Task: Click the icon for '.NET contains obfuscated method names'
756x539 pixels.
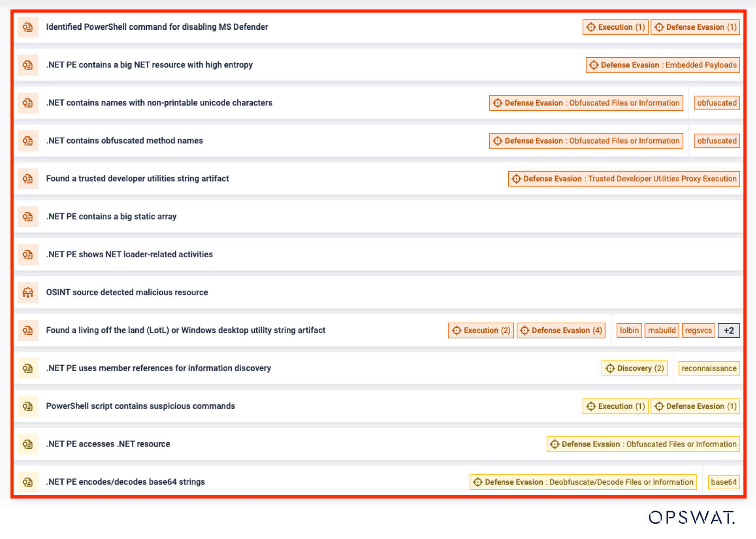Action: coord(28,141)
